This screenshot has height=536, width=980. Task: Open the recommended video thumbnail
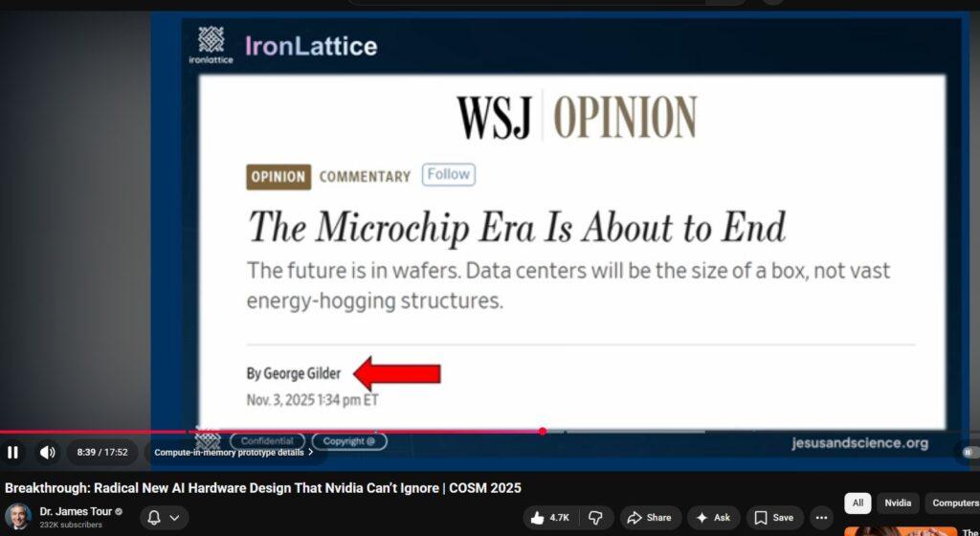[x=900, y=531]
